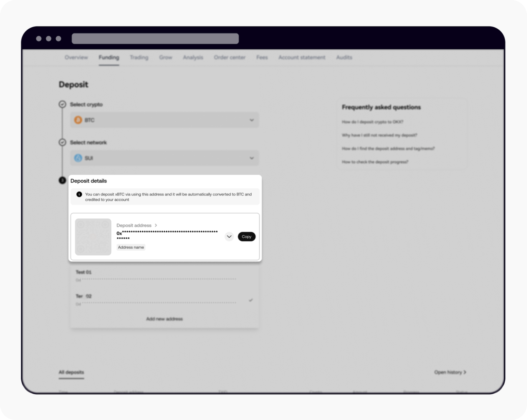
Task: Click the BTC coin icon
Action: point(78,120)
